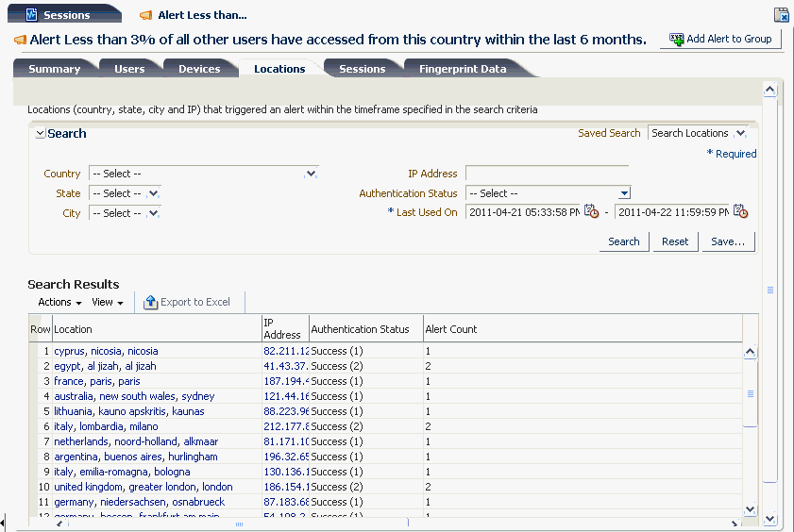This screenshot has height=532, width=794.
Task: Select the Alert Less than... top tab
Action: pyautogui.click(x=194, y=15)
